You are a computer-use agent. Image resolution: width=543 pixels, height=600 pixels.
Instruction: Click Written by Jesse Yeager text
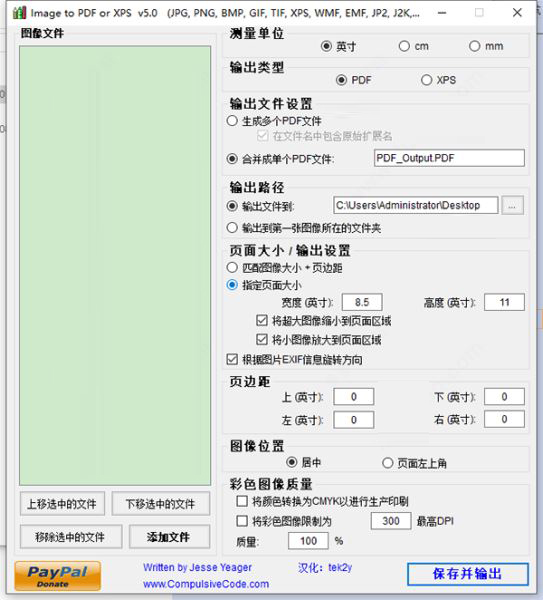197,567
